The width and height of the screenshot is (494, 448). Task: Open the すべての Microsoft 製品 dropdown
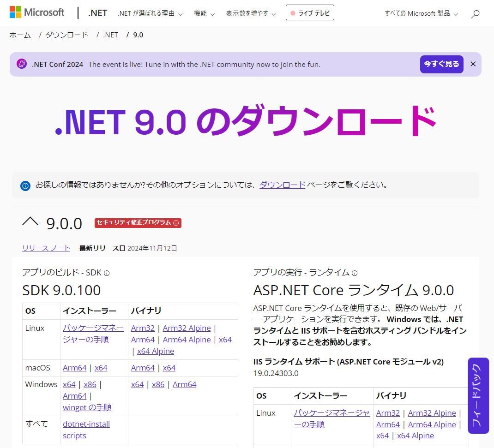[x=421, y=13]
